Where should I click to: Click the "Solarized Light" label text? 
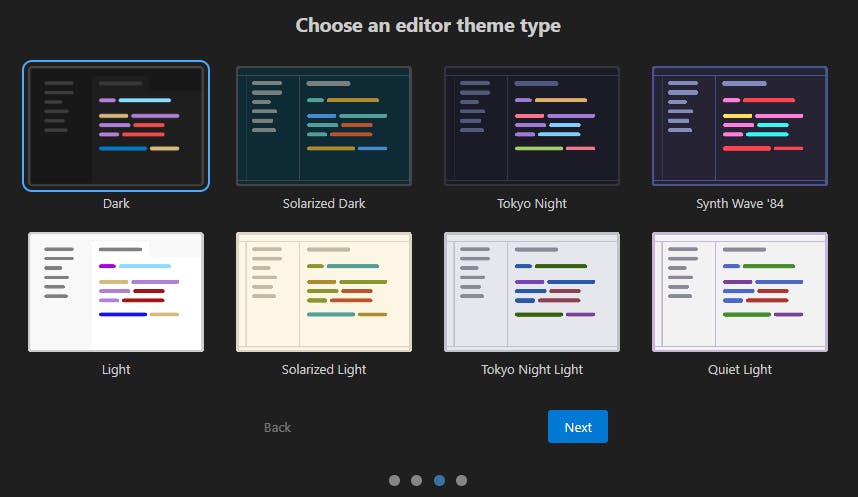[324, 369]
